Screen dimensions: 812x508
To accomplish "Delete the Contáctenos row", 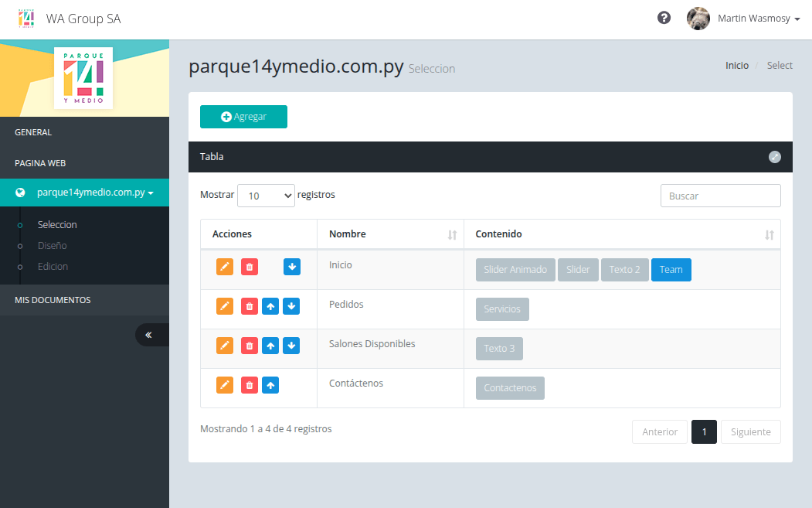I will coord(250,385).
